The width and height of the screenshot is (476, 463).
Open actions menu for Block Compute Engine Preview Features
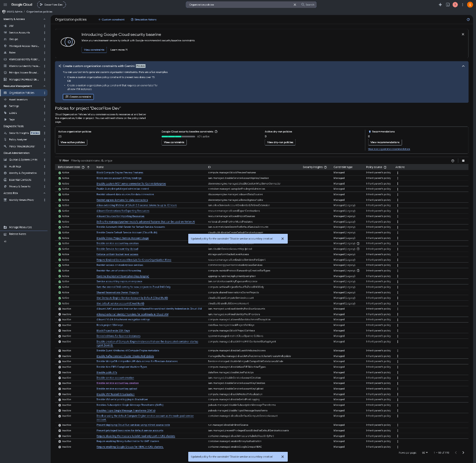pos(398,173)
